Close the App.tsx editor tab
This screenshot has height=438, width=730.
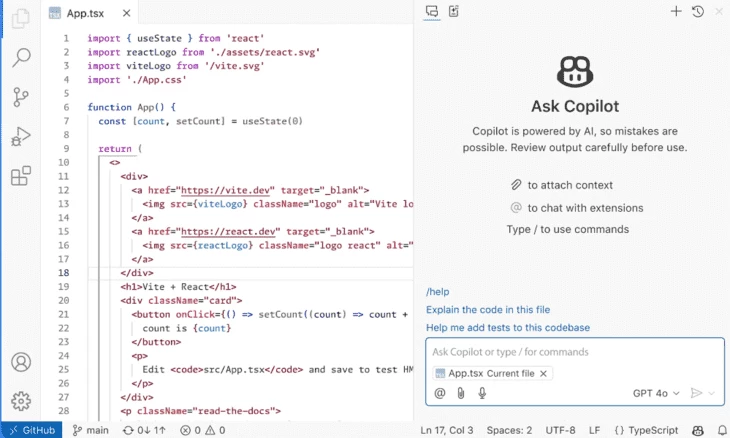tap(126, 13)
